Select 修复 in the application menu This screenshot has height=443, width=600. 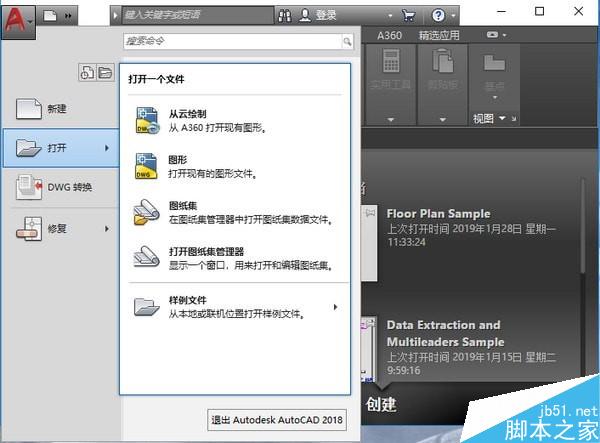61,228
